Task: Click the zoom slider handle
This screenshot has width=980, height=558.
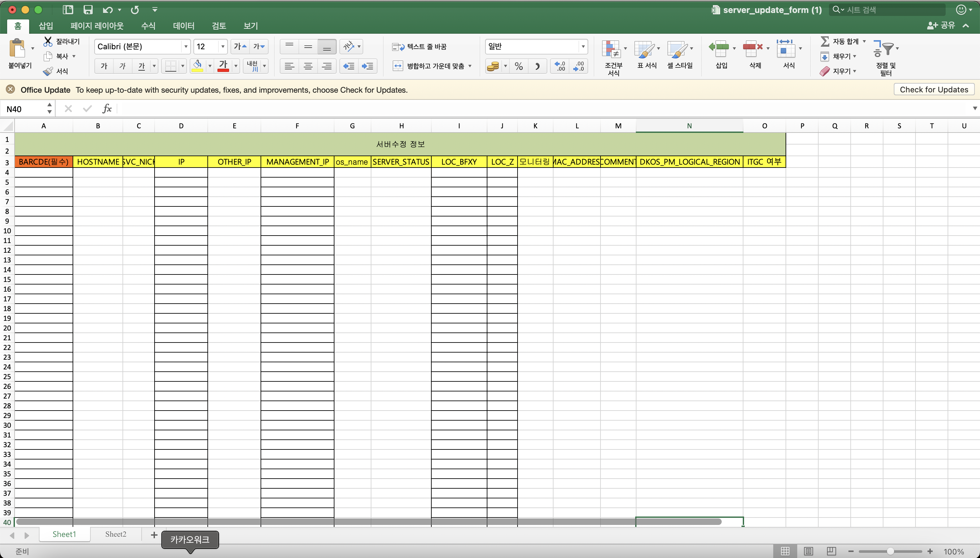Action: (x=890, y=551)
